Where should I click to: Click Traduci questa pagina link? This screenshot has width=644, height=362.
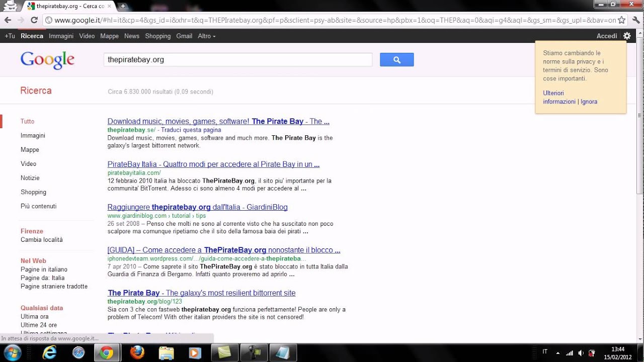[191, 130]
